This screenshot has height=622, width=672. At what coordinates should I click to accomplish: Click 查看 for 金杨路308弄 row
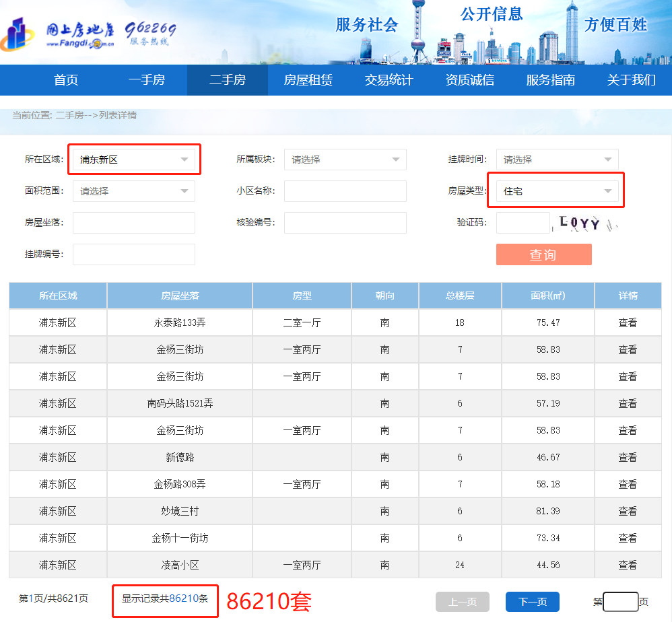tap(628, 484)
